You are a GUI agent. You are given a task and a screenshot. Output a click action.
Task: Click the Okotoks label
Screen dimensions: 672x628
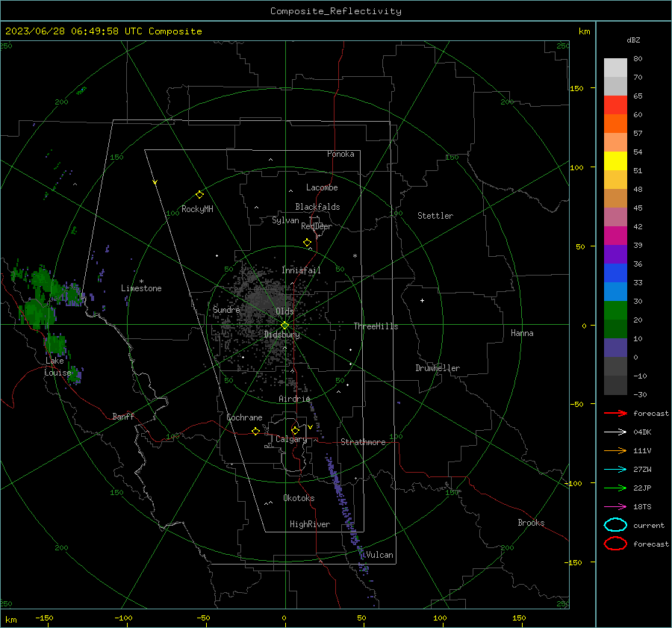(x=299, y=498)
